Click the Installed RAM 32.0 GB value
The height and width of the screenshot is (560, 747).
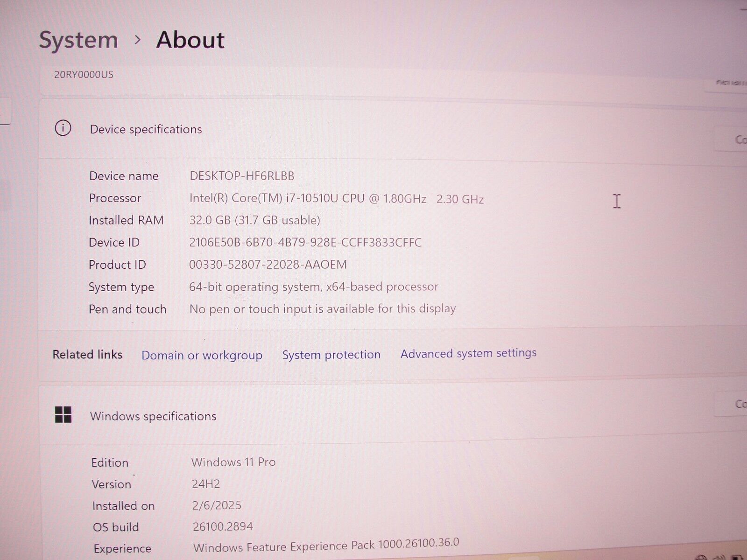[x=254, y=220]
